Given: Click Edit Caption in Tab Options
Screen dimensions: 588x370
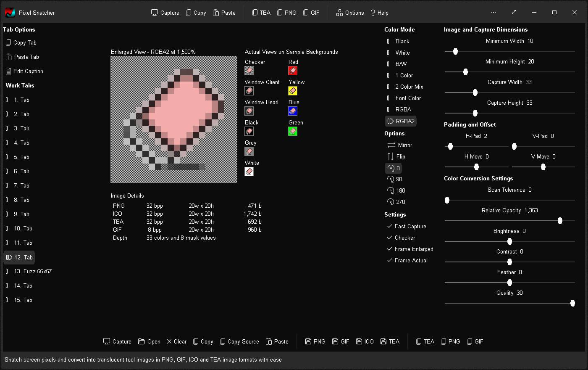Looking at the screenshot, I should coord(28,71).
